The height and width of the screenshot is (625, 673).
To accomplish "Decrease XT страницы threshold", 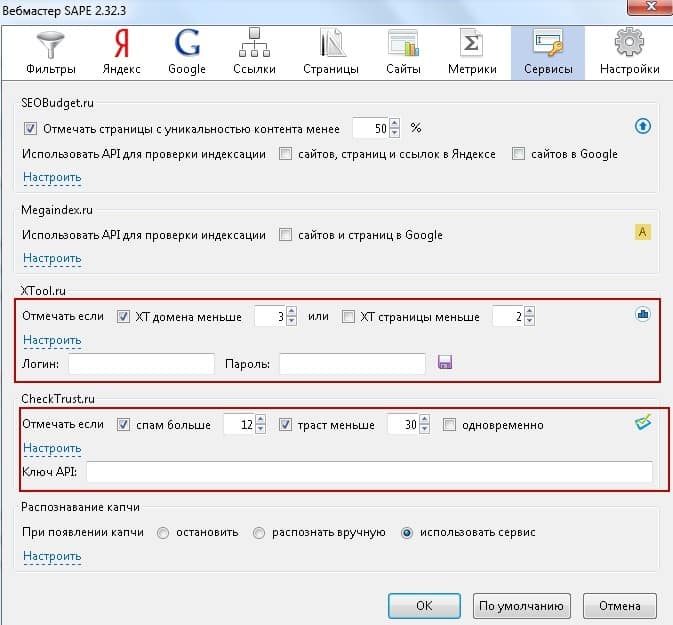I will tap(529, 321).
